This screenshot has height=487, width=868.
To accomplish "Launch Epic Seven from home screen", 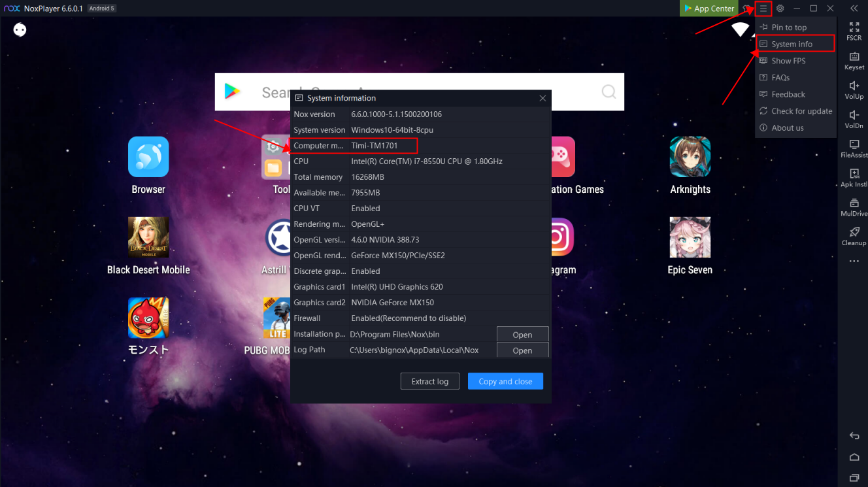I will coord(690,237).
